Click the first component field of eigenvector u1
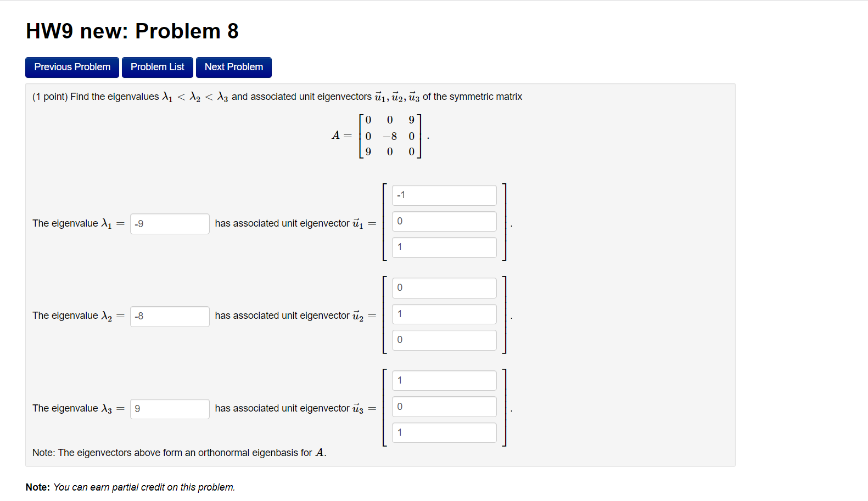The width and height of the screenshot is (868, 501). pos(444,195)
